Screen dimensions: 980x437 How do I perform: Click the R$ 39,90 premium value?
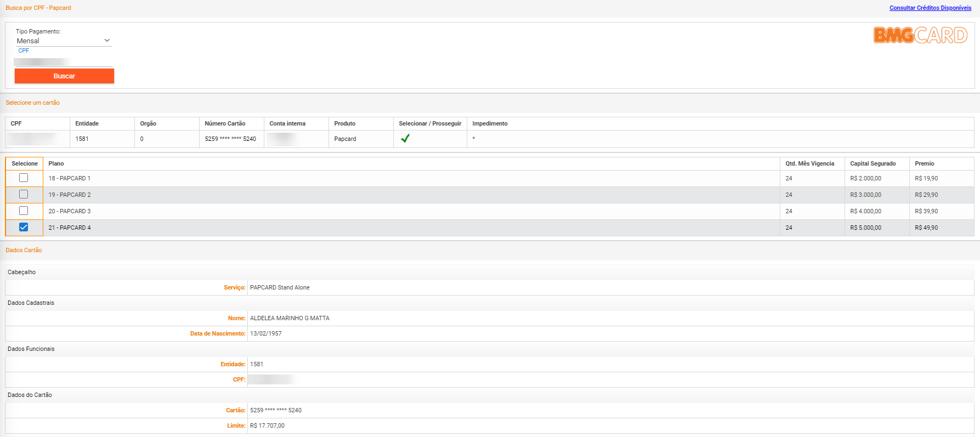pyautogui.click(x=926, y=211)
